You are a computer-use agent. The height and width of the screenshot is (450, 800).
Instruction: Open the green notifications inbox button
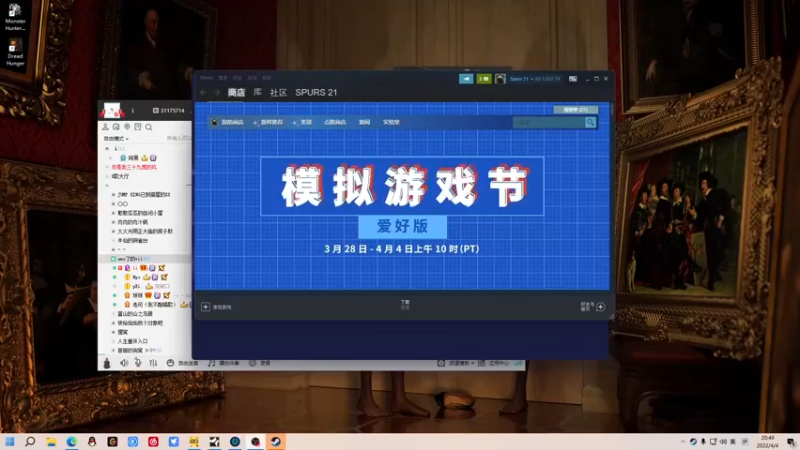(484, 79)
